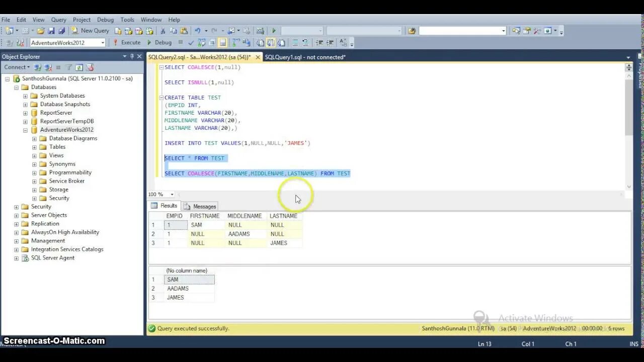Click the Refresh icon in Object Explorer
644x362 pixels.
(x=79, y=67)
